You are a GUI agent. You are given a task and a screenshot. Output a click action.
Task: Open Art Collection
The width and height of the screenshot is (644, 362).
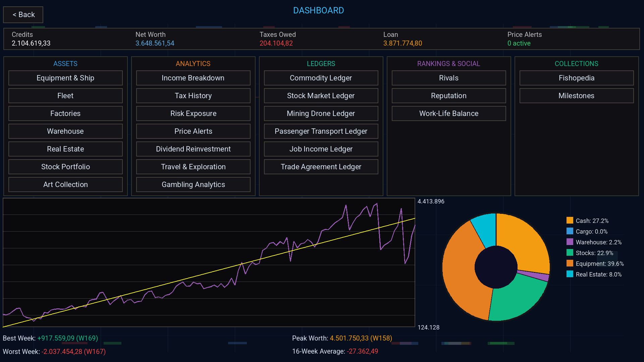tap(65, 184)
